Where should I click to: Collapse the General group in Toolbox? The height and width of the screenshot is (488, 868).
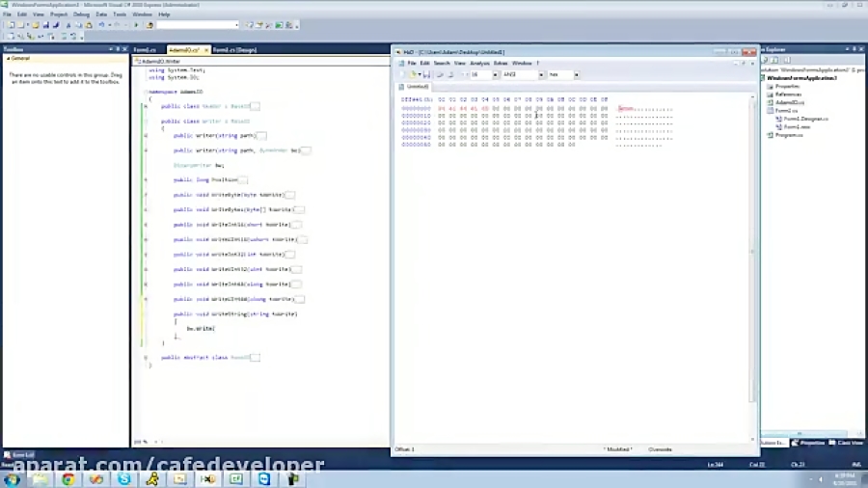8,58
